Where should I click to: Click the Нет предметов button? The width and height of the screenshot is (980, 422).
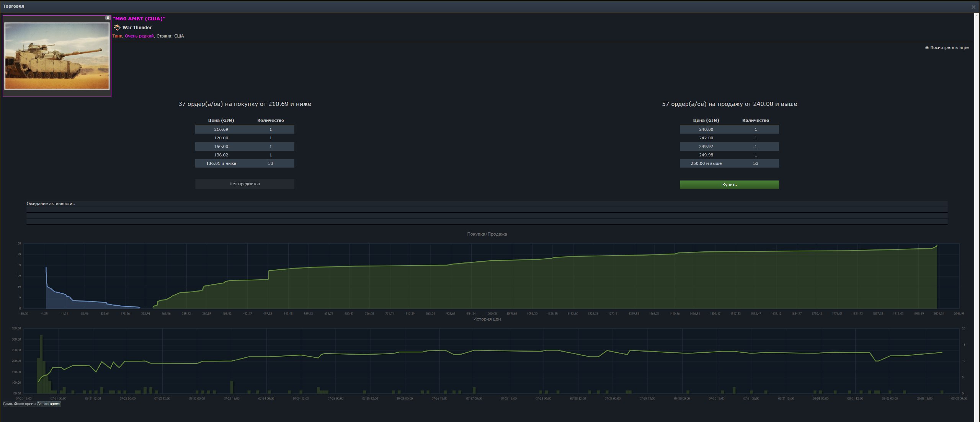tap(245, 184)
